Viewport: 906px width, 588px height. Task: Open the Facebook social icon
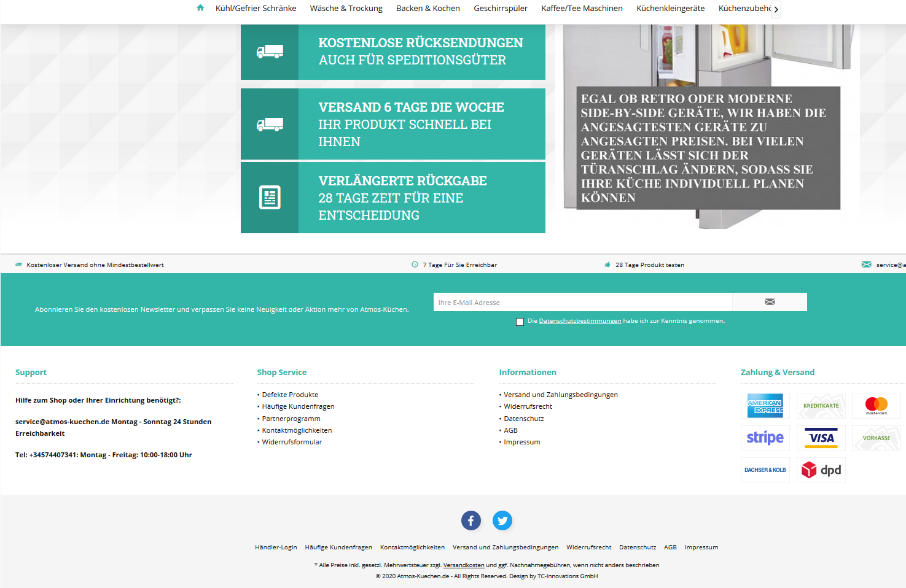(x=471, y=521)
